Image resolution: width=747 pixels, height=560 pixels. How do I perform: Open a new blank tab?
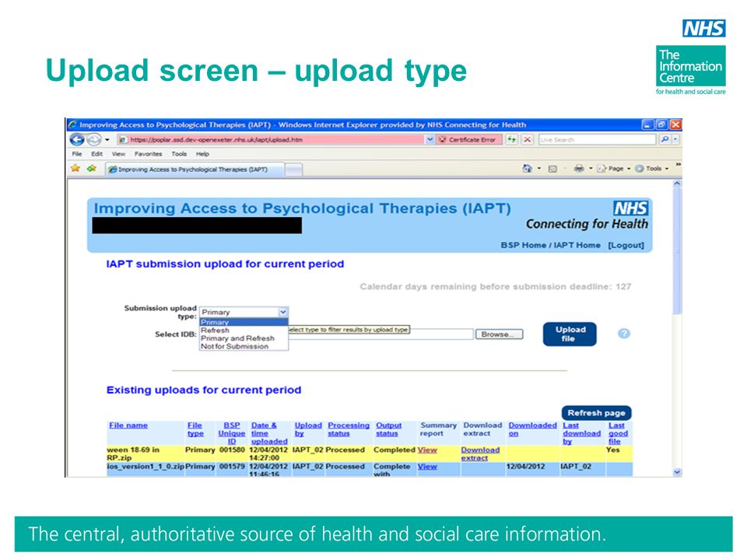tap(293, 170)
